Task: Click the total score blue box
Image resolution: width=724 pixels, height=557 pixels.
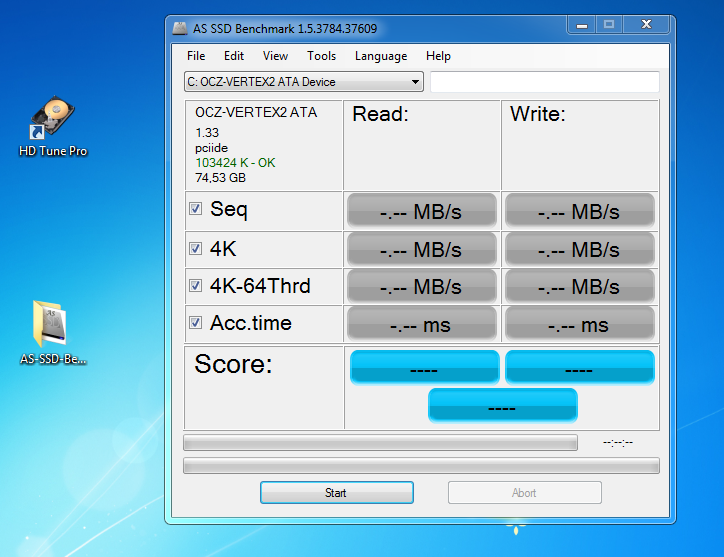Action: pyautogui.click(x=502, y=406)
